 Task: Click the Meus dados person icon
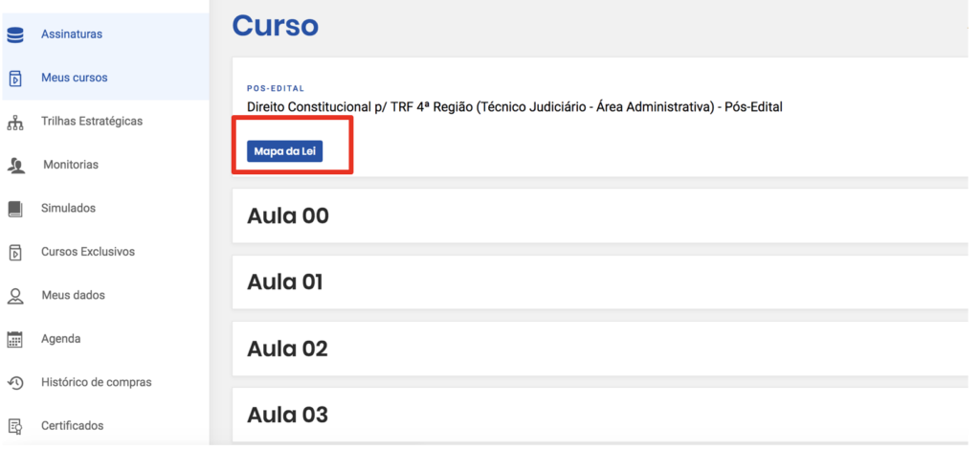pos(15,296)
